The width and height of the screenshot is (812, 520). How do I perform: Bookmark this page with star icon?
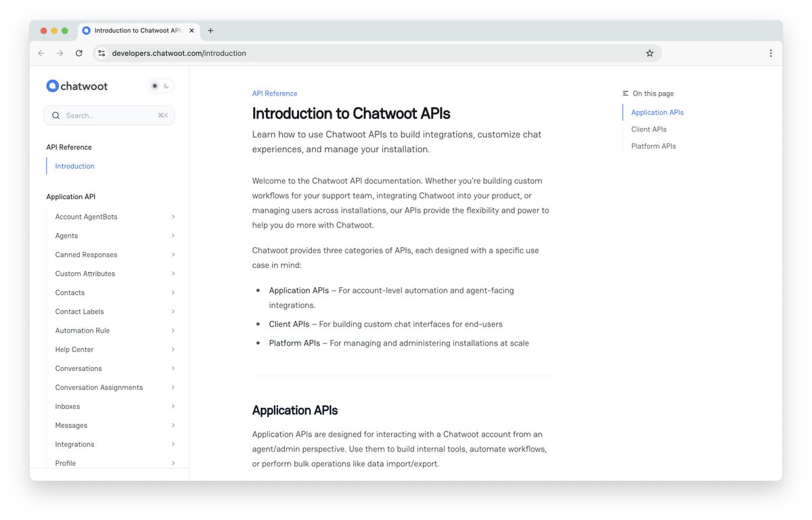point(650,53)
